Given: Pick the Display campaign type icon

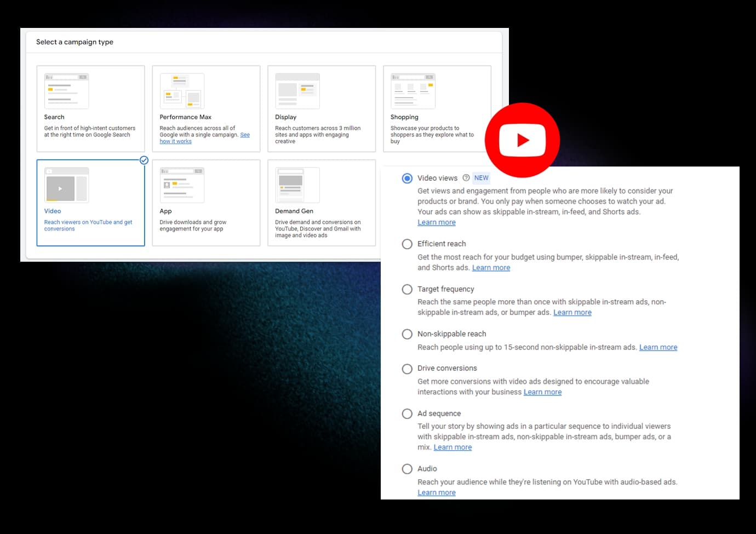Looking at the screenshot, I should 297,91.
